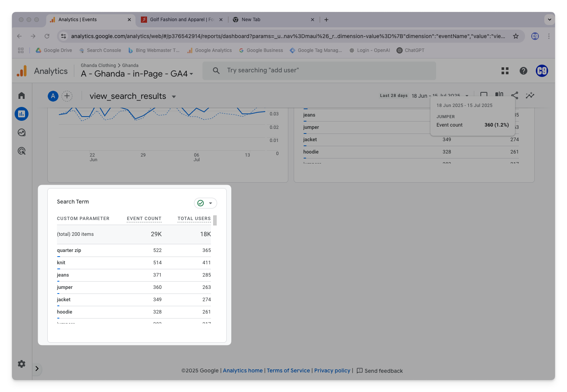Open the view_search_results event dropdown
The height and width of the screenshot is (392, 567).
(174, 97)
